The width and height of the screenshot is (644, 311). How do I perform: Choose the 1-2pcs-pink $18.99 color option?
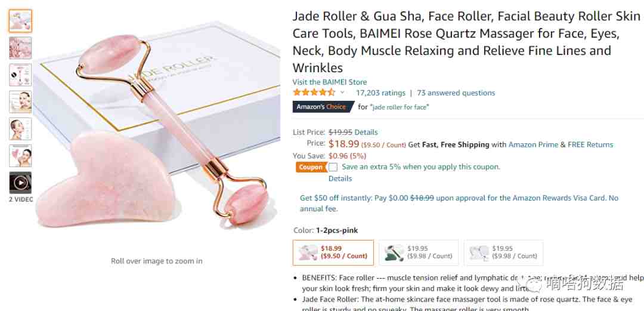pos(333,253)
